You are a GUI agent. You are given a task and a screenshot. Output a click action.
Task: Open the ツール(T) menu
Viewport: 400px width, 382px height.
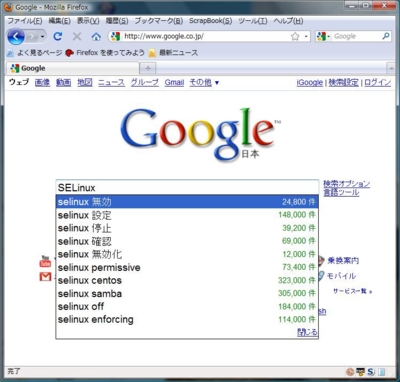[253, 21]
